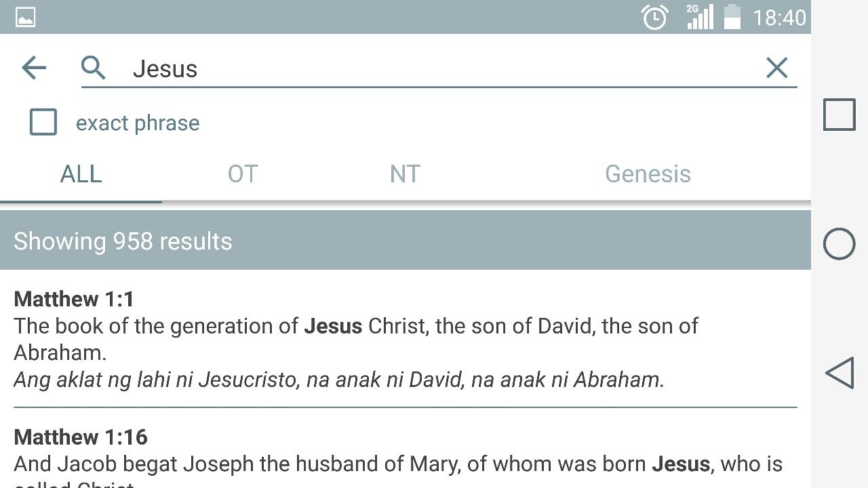This screenshot has width=868, height=488.
Task: Select the Genesis tab
Action: [648, 174]
